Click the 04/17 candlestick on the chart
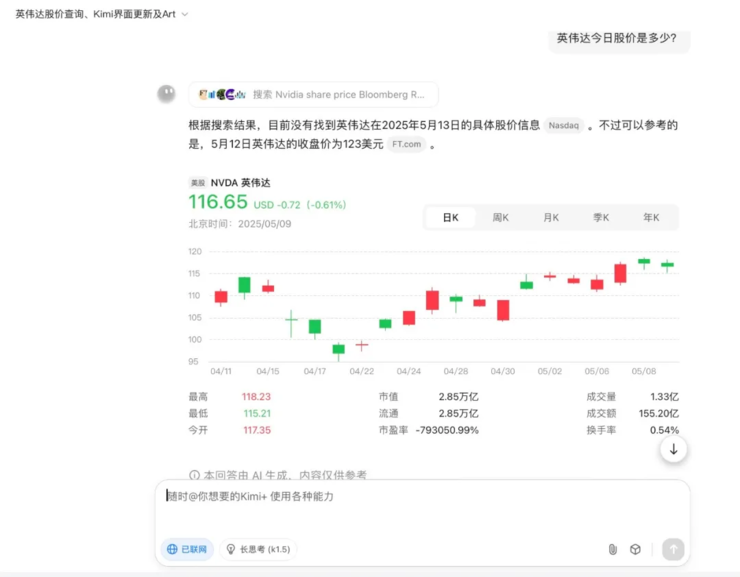Viewport: 740px width, 577px height. pos(315,327)
